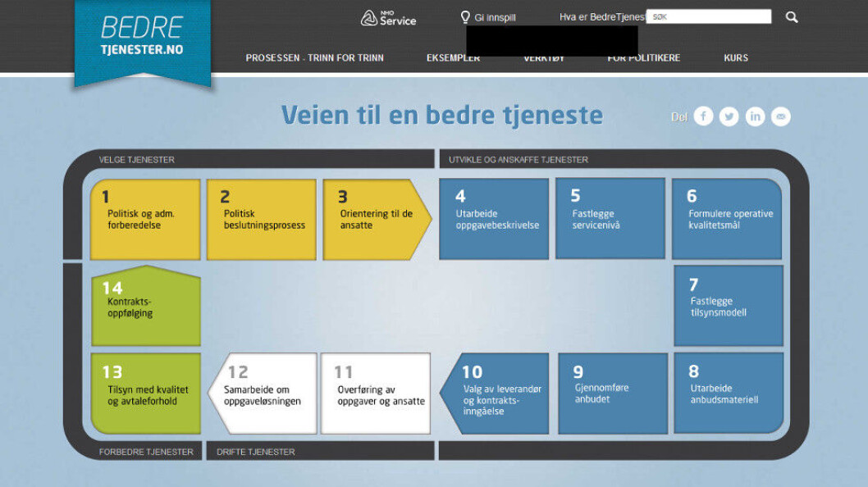Viewport: 868px width, 487px height.
Task: Open step 10 Valg av leverandør
Action: point(495,394)
